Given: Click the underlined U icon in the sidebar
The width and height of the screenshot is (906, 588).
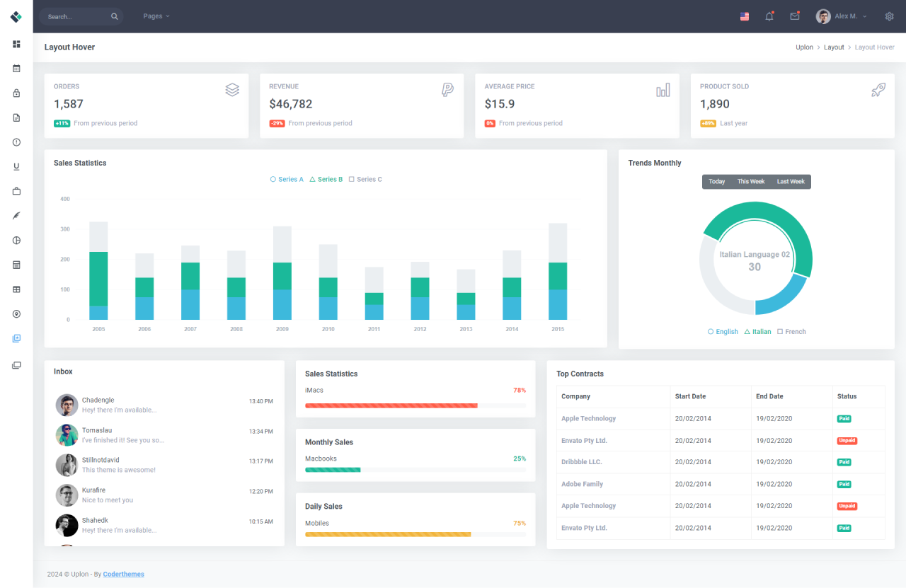Looking at the screenshot, I should pos(16,167).
